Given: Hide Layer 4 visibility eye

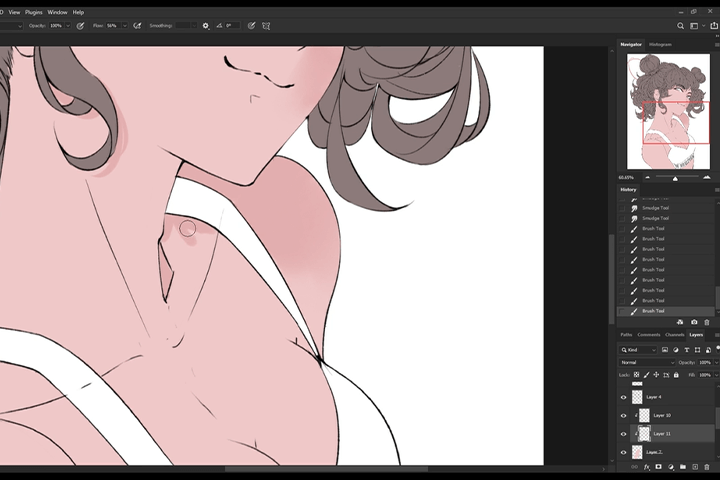Looking at the screenshot, I should pyautogui.click(x=624, y=397).
